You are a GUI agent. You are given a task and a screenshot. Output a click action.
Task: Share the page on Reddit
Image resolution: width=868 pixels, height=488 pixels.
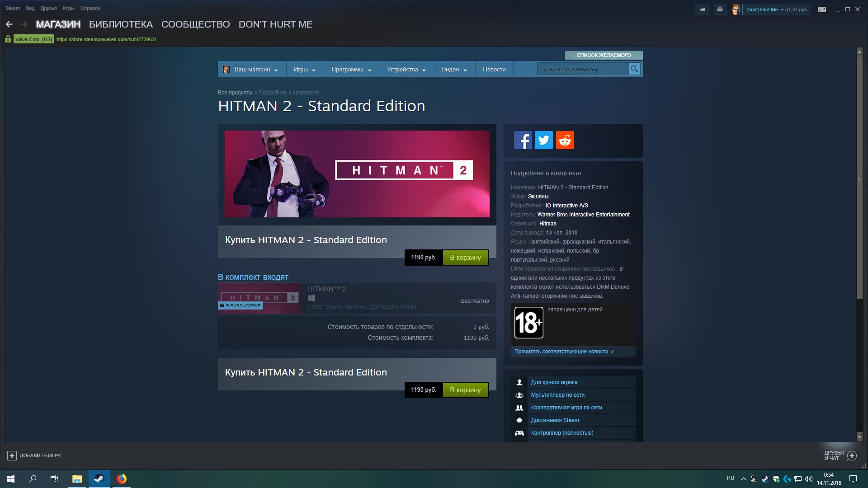click(x=565, y=140)
